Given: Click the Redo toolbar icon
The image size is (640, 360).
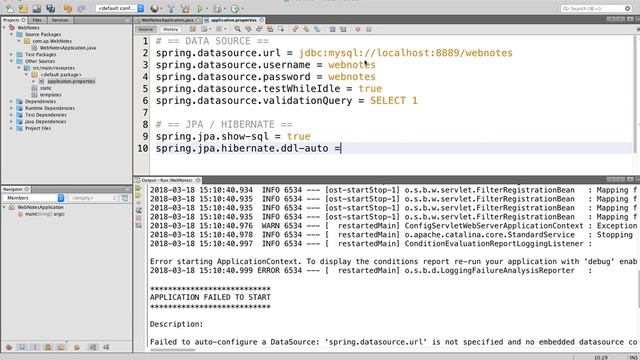Looking at the screenshot, I should 81,8.
